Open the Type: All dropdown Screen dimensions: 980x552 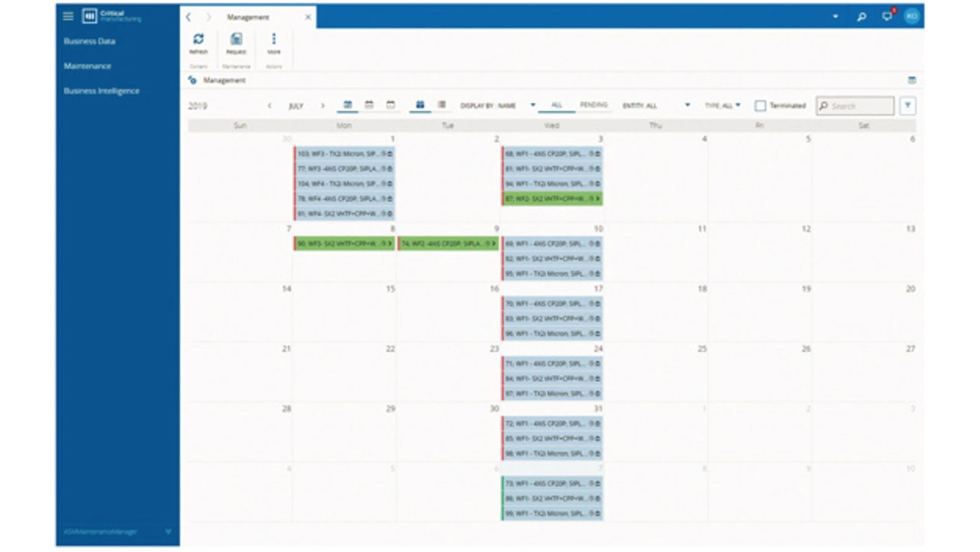point(722,106)
